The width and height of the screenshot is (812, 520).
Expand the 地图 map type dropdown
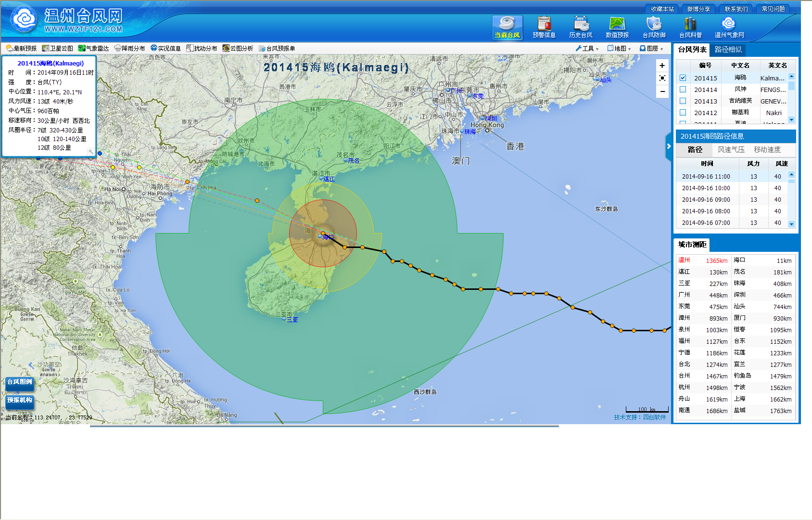tap(619, 49)
